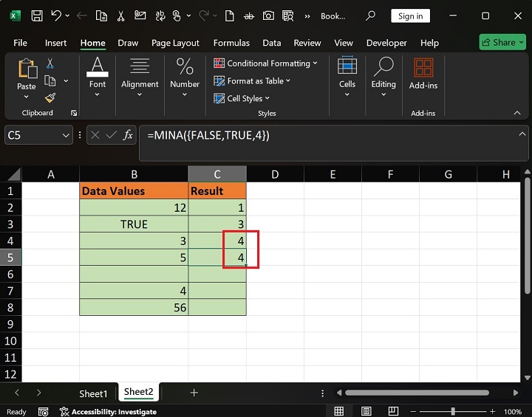Click the camera icon in quick access
The height and width of the screenshot is (417, 532).
(268, 15)
